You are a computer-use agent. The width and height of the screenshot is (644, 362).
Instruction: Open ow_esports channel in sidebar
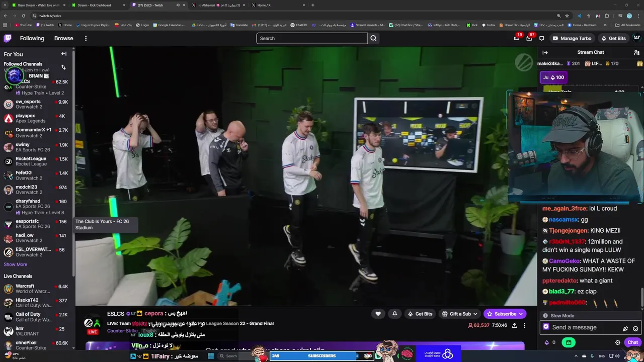pos(36,104)
